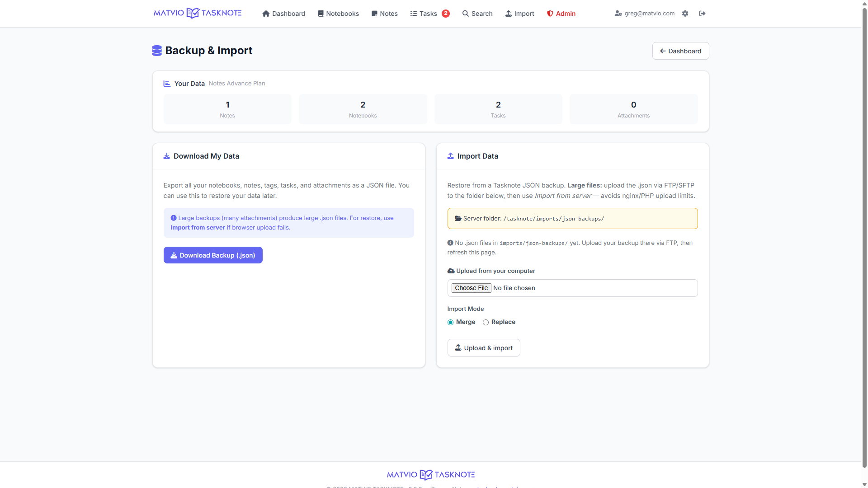Select the Replace import mode
Image resolution: width=868 pixels, height=488 pixels.
pos(486,322)
